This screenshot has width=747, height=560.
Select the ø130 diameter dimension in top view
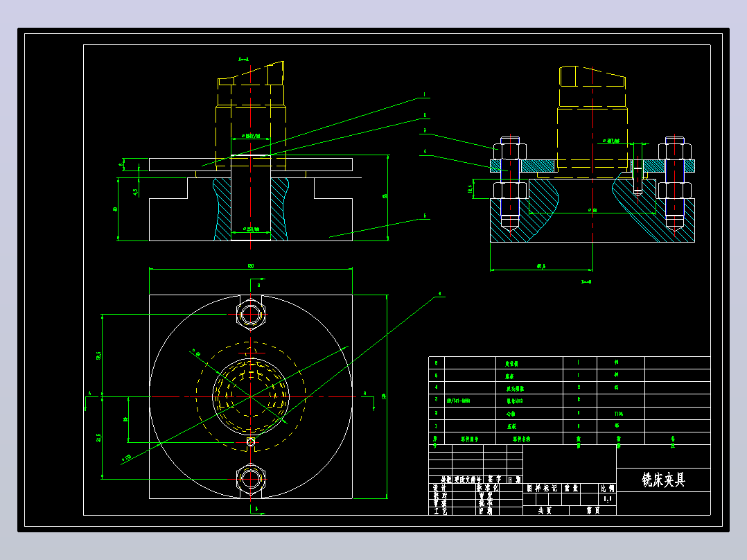point(126,458)
